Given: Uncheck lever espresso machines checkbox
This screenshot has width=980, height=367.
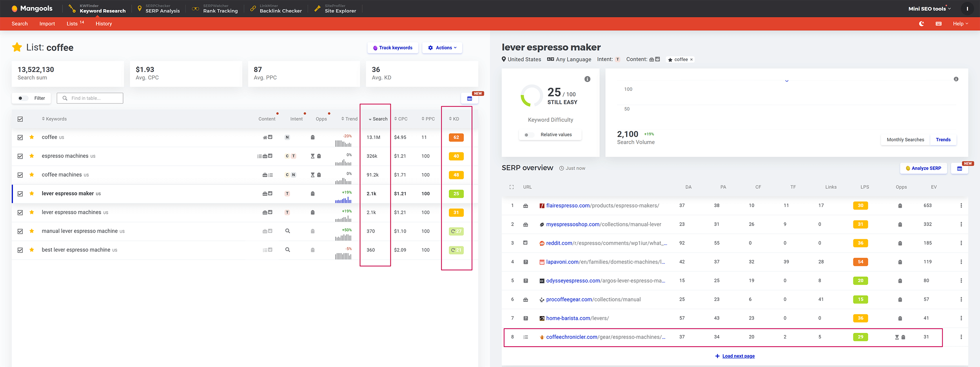Looking at the screenshot, I should tap(20, 213).
